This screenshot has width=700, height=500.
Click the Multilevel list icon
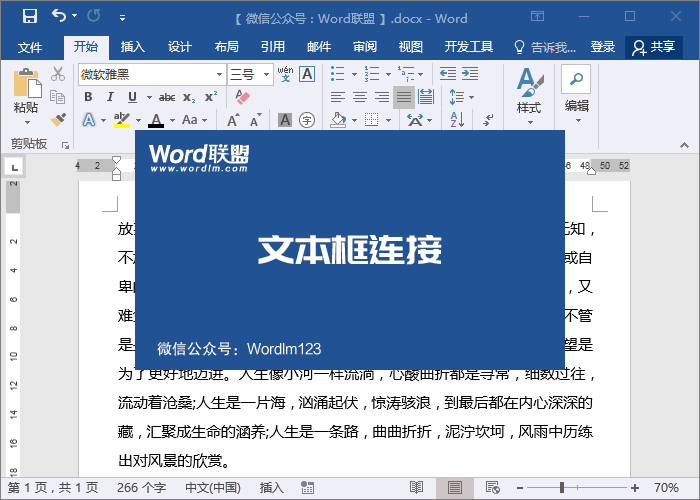click(x=406, y=74)
